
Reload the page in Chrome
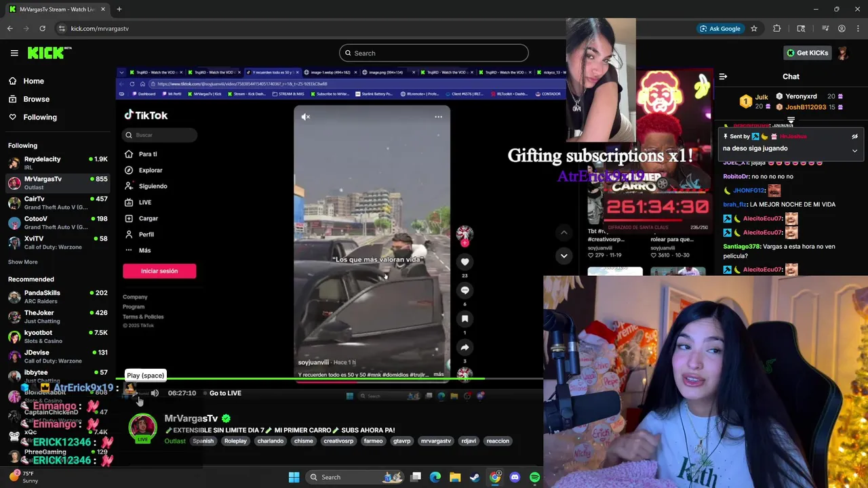tap(42, 28)
